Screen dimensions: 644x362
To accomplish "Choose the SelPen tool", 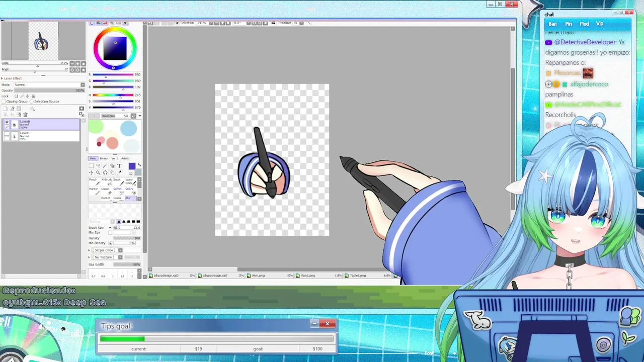I will tap(118, 191).
